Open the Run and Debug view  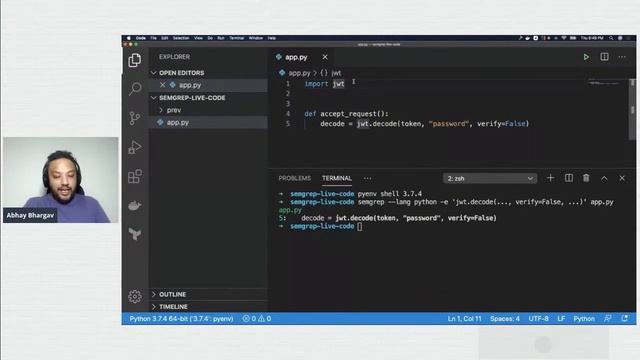135,147
